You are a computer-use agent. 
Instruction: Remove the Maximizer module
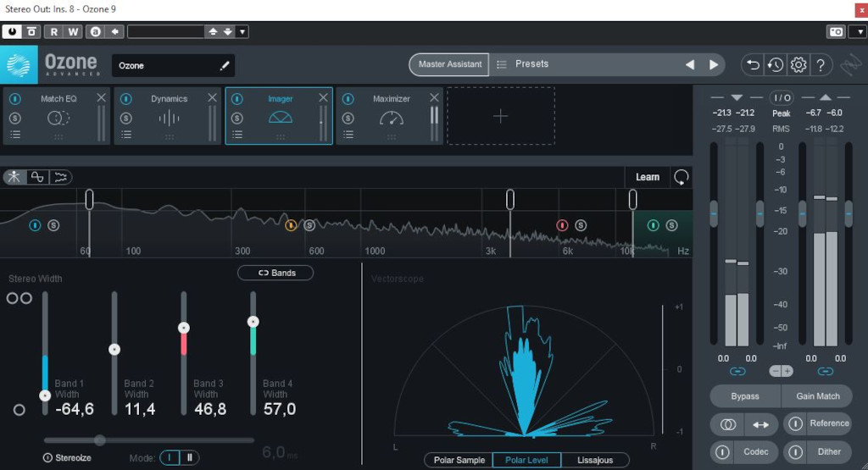434,98
